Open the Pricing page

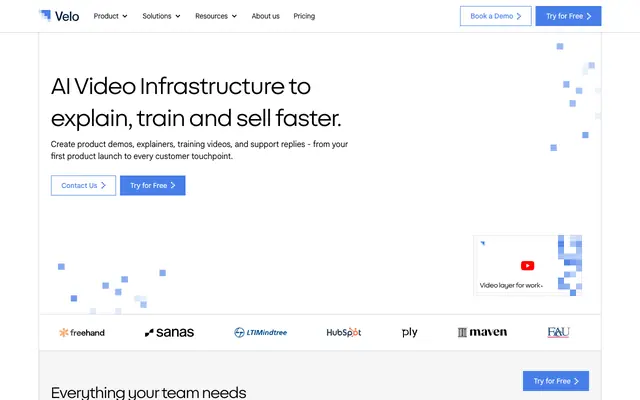[304, 16]
